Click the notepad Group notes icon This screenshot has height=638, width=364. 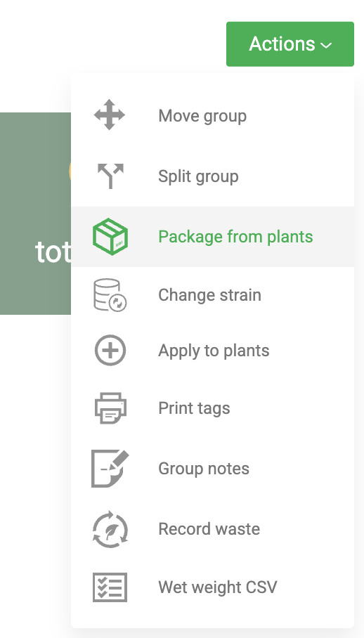coord(110,469)
